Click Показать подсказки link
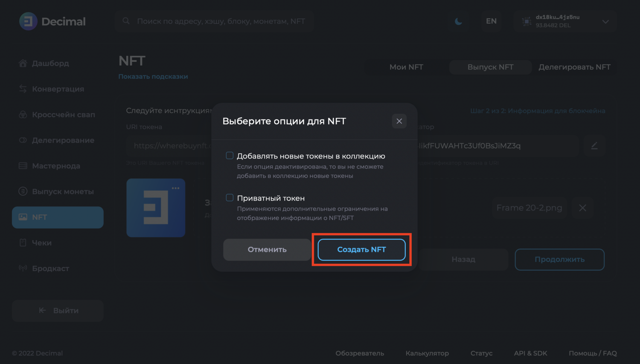 tap(153, 77)
